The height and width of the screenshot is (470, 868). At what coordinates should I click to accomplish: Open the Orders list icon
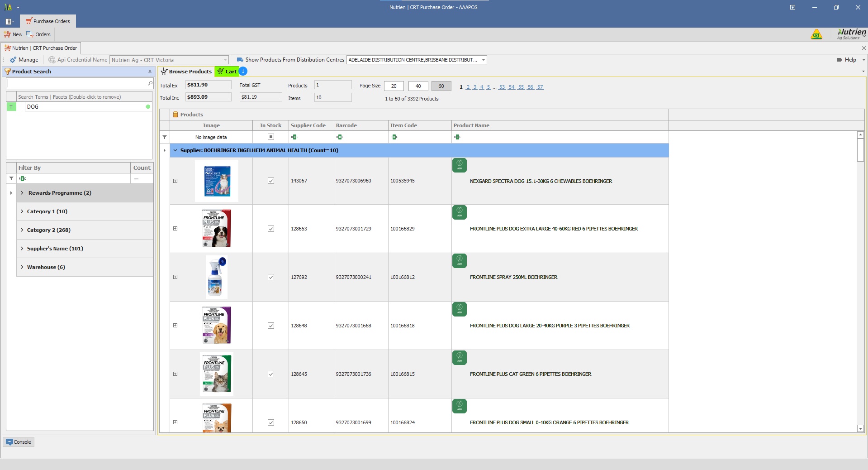pyautogui.click(x=30, y=34)
